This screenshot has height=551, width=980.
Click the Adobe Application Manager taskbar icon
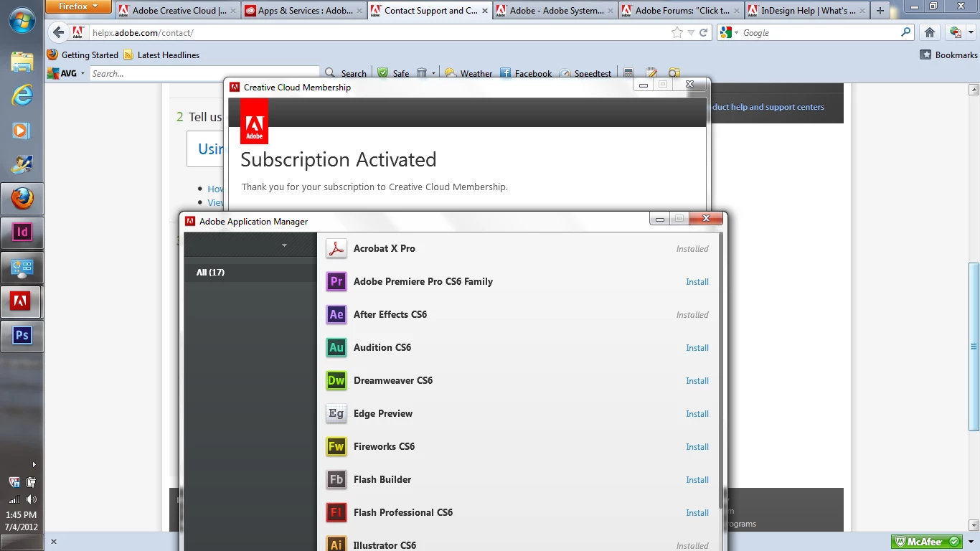[22, 302]
